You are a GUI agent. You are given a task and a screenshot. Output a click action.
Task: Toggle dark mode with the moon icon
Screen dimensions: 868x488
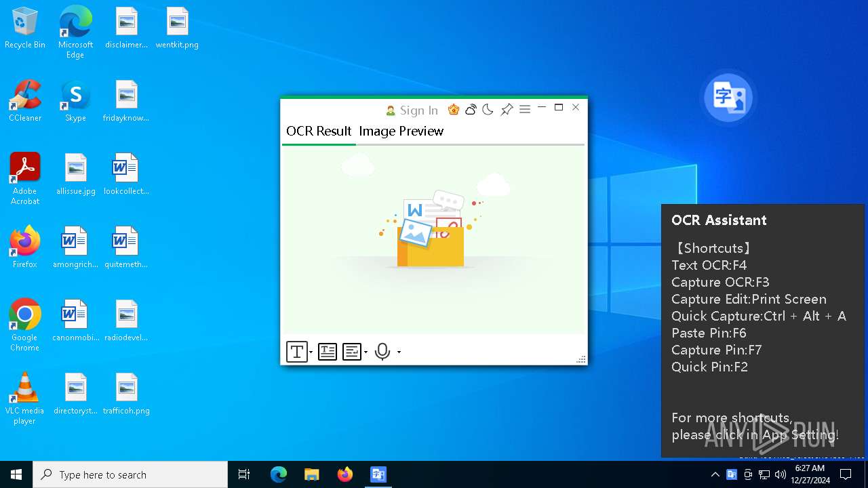tap(488, 110)
